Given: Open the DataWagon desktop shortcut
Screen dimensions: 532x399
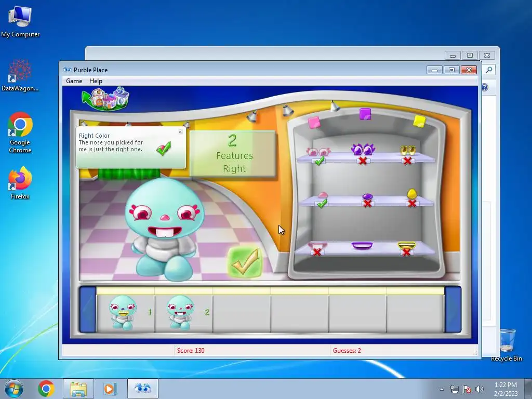Looking at the screenshot, I should click(x=20, y=75).
